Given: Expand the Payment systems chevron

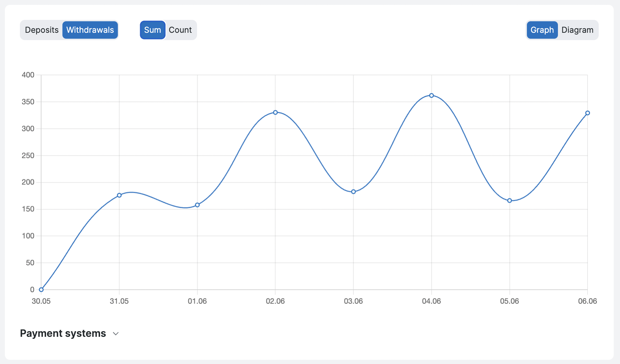Looking at the screenshot, I should (x=116, y=334).
